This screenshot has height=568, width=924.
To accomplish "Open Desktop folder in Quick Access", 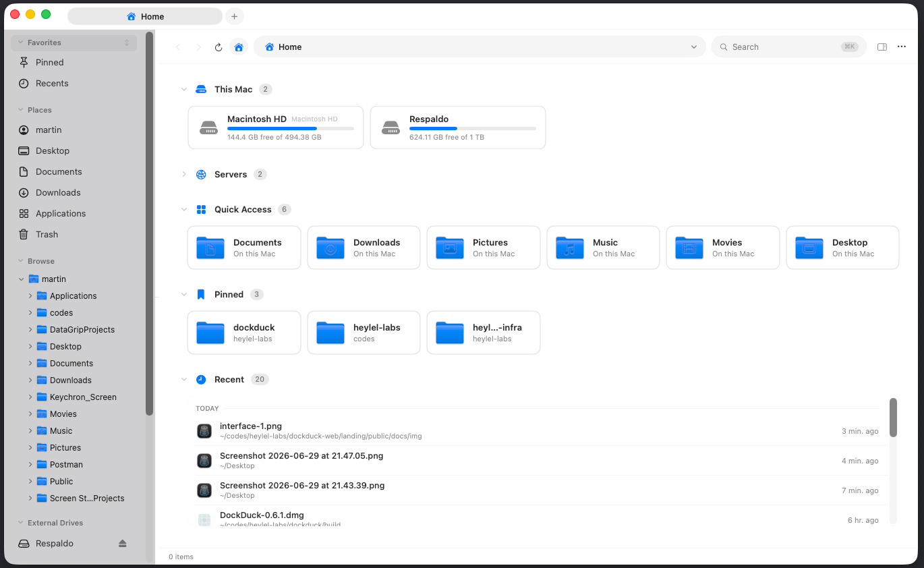I will (843, 248).
